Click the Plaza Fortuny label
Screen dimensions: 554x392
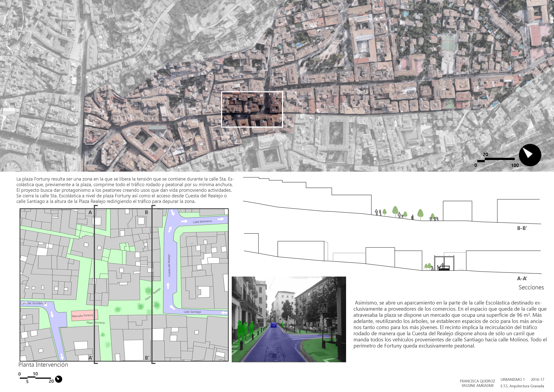click(96, 323)
